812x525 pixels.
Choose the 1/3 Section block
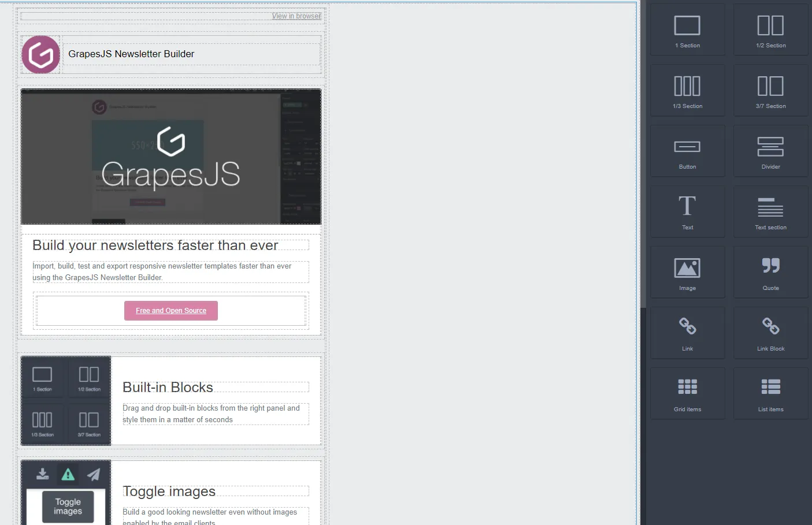click(687, 91)
